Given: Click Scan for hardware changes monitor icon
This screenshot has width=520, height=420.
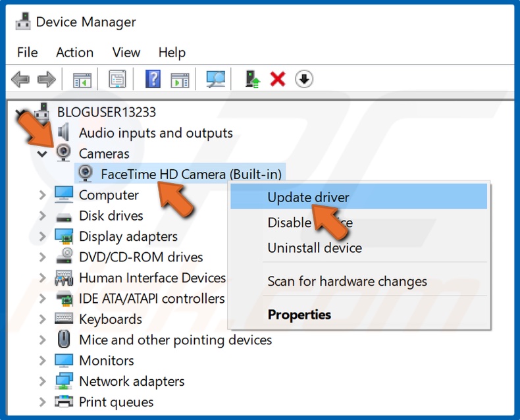Looking at the screenshot, I should [x=215, y=79].
